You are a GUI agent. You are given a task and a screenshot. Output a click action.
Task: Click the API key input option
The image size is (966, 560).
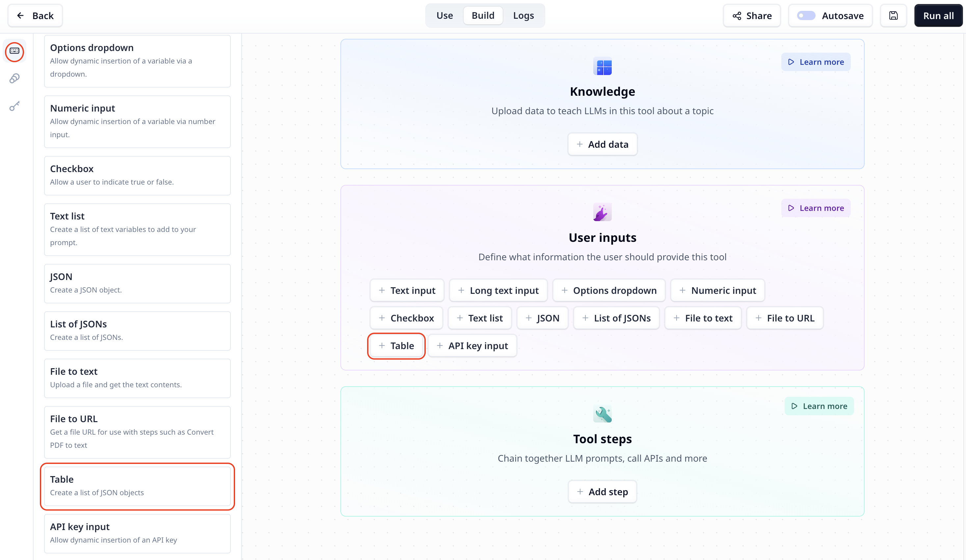pos(478,345)
